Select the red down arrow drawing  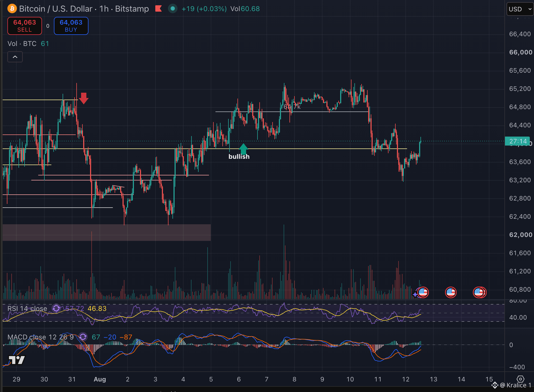(84, 98)
